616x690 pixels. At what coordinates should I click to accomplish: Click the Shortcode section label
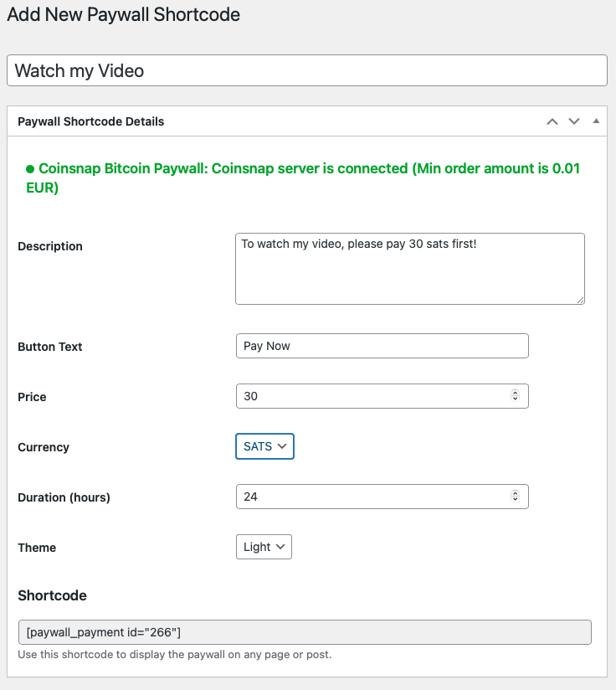coord(48,595)
